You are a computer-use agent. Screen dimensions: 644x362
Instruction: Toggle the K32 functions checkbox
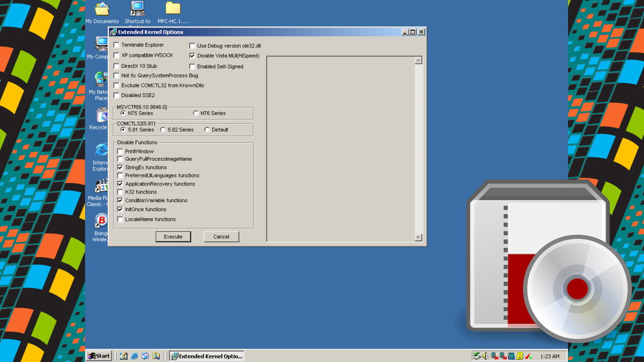(120, 192)
